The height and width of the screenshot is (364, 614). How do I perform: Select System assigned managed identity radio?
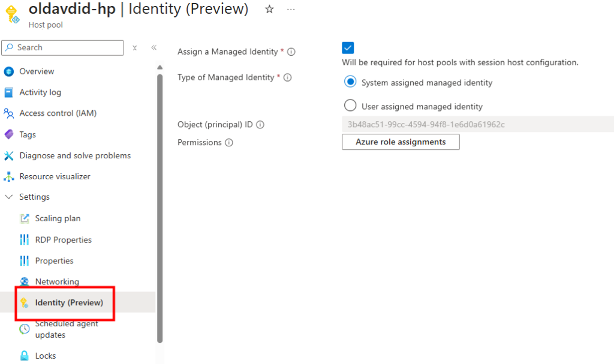[350, 82]
